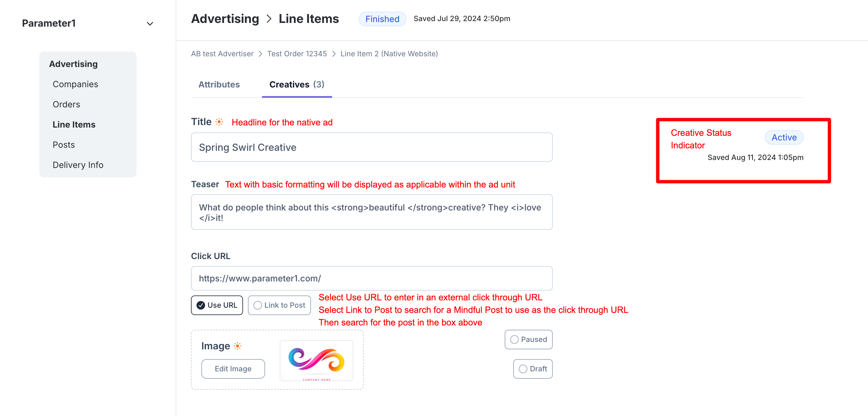The image size is (868, 416).
Task: Click the chevron between Advertising and Line Items
Action: 269,19
